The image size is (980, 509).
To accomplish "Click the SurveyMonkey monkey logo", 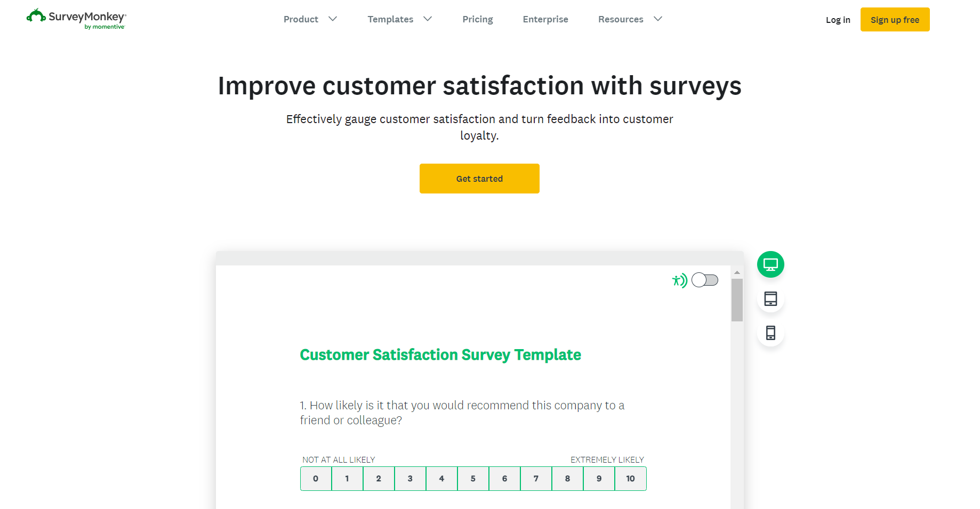I will pos(35,17).
